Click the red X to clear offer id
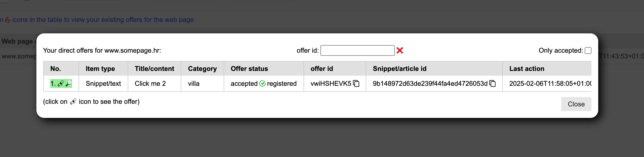This screenshot has height=157, width=644. tap(400, 50)
